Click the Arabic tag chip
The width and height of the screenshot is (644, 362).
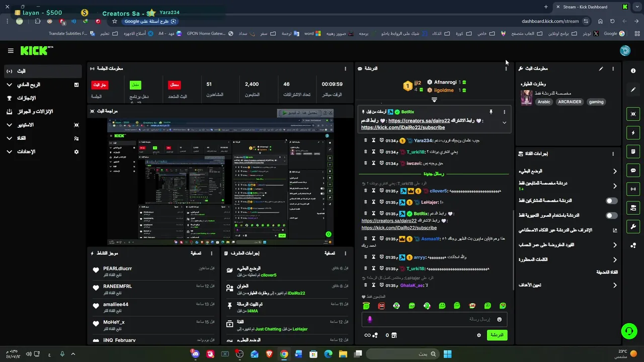(544, 102)
